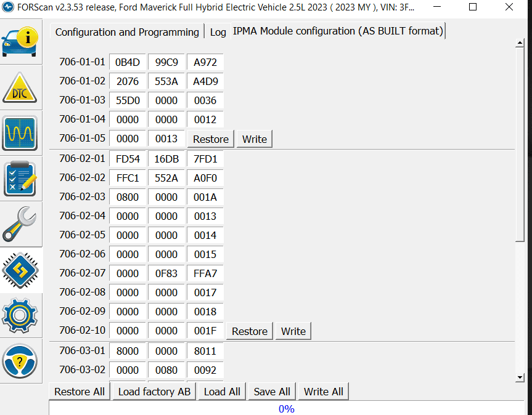Click field 8000 in row 706-03-01

[128, 351]
